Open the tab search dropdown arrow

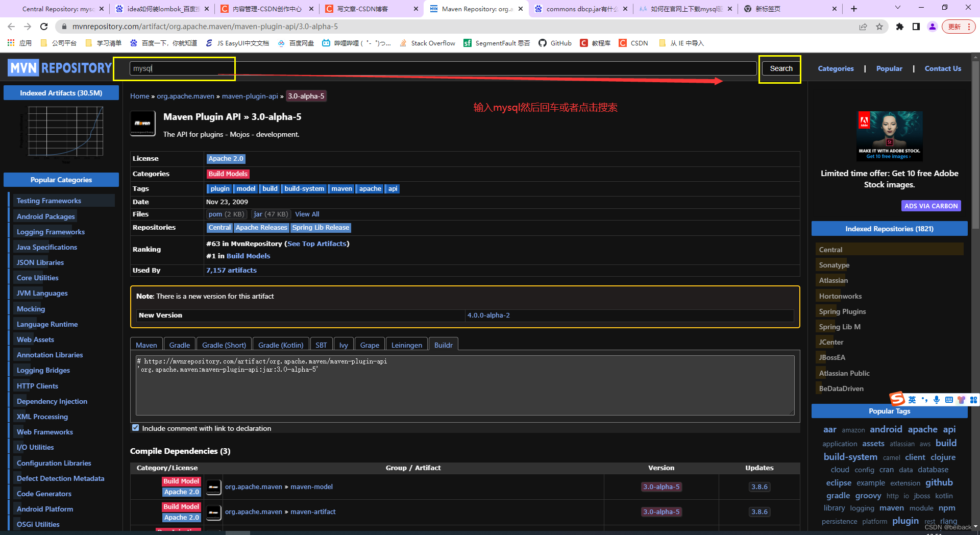point(898,8)
